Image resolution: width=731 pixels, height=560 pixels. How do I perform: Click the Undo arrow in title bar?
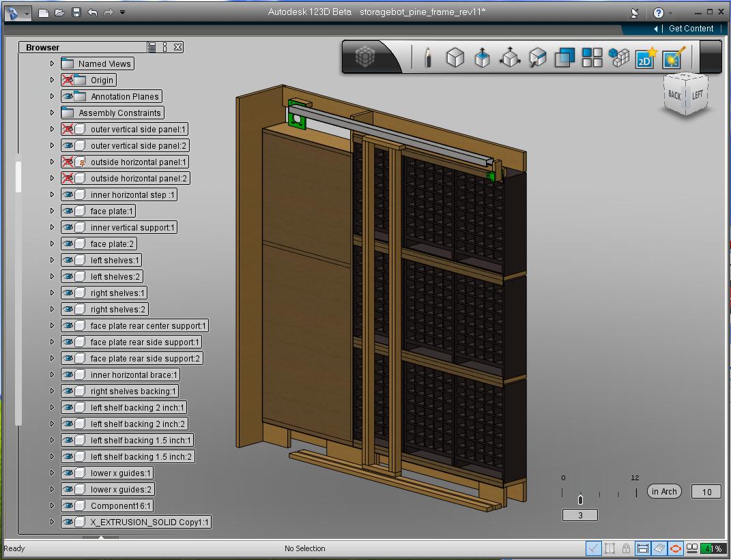tap(93, 12)
